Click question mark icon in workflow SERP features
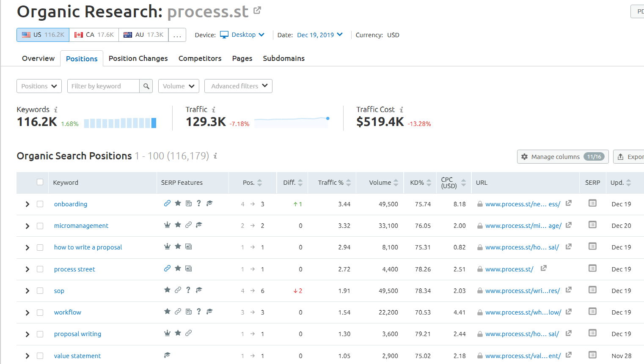The width and height of the screenshot is (644, 364). [x=198, y=312]
